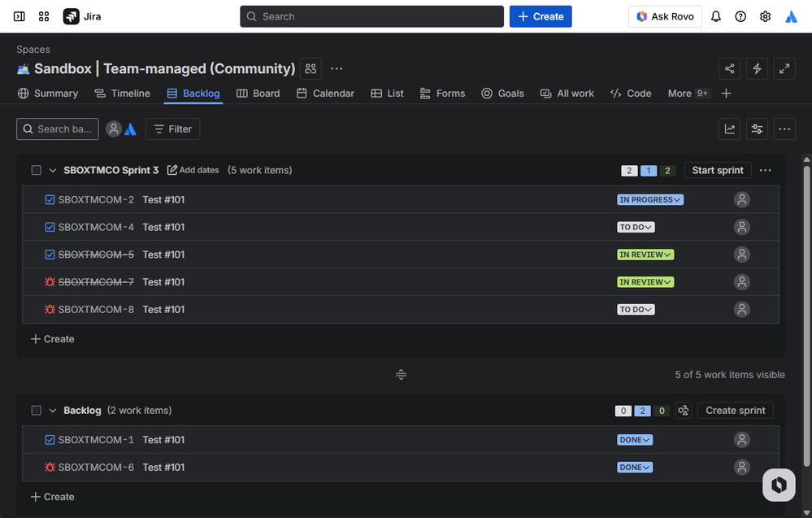The height and width of the screenshot is (518, 812).
Task: Enter full screen with expand icon
Action: click(784, 68)
